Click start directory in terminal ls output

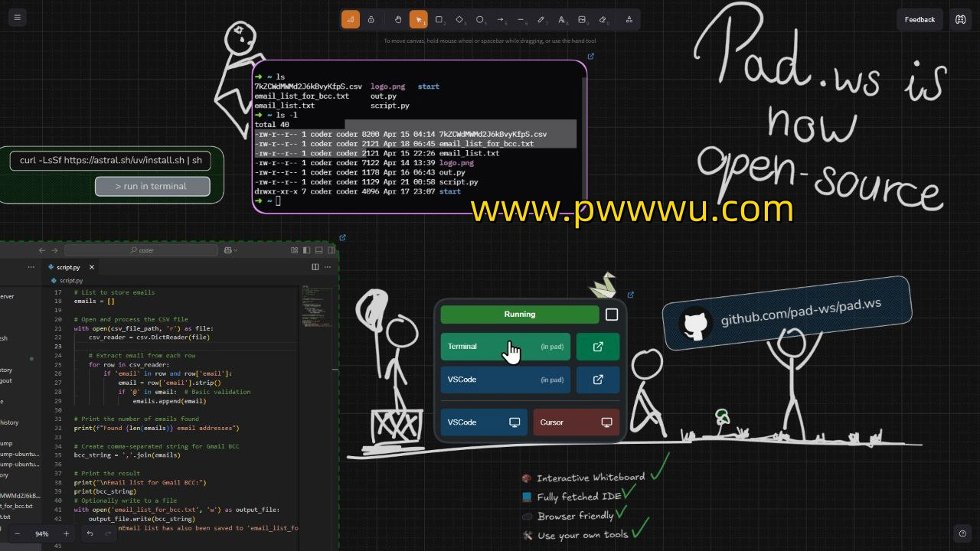click(x=429, y=86)
